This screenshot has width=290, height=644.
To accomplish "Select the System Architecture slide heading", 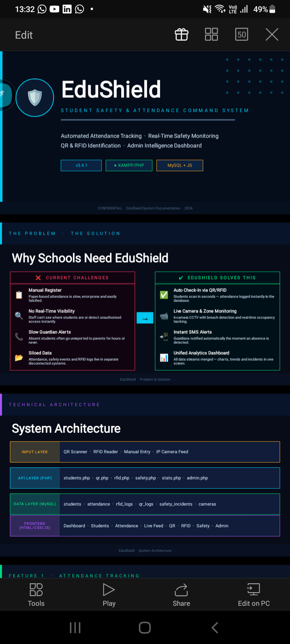I will [x=66, y=429].
